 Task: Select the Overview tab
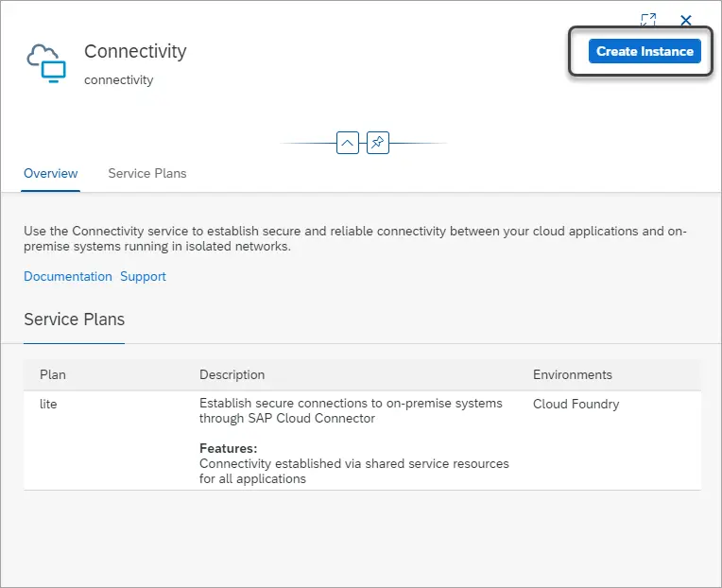tap(51, 174)
